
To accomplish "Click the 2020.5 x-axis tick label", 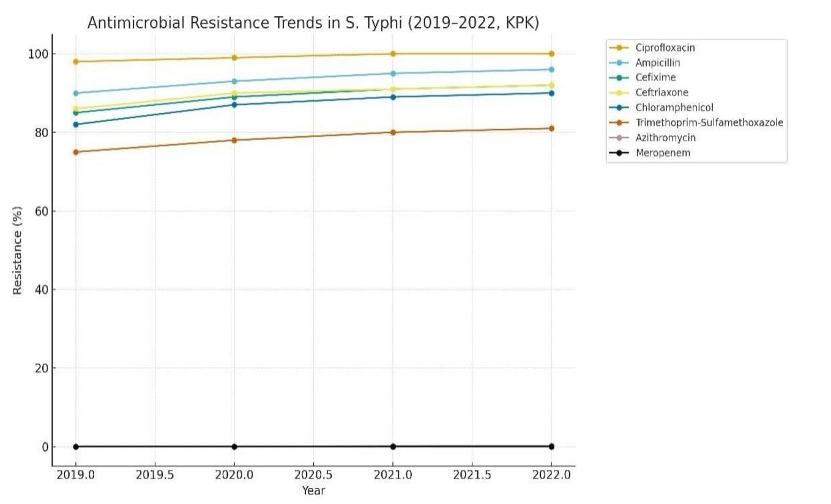I will (x=313, y=475).
